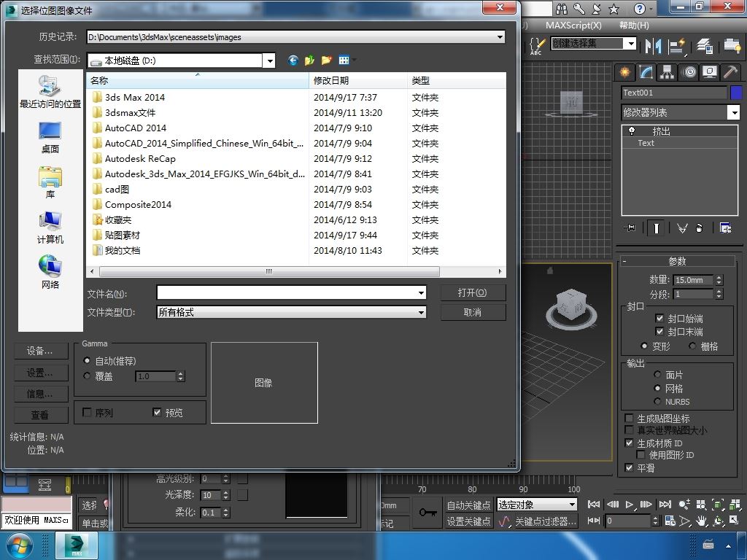Sort by 类型 column header

click(x=457, y=80)
